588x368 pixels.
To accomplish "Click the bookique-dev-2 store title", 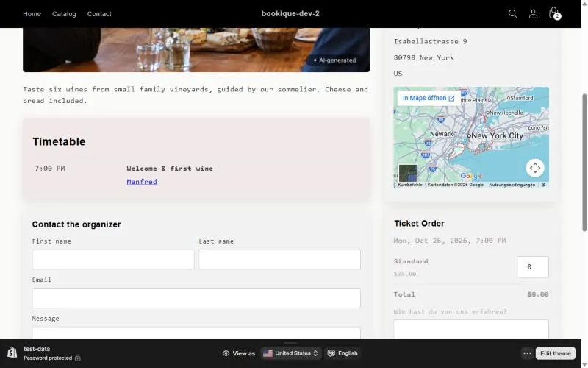I will 290,13.
